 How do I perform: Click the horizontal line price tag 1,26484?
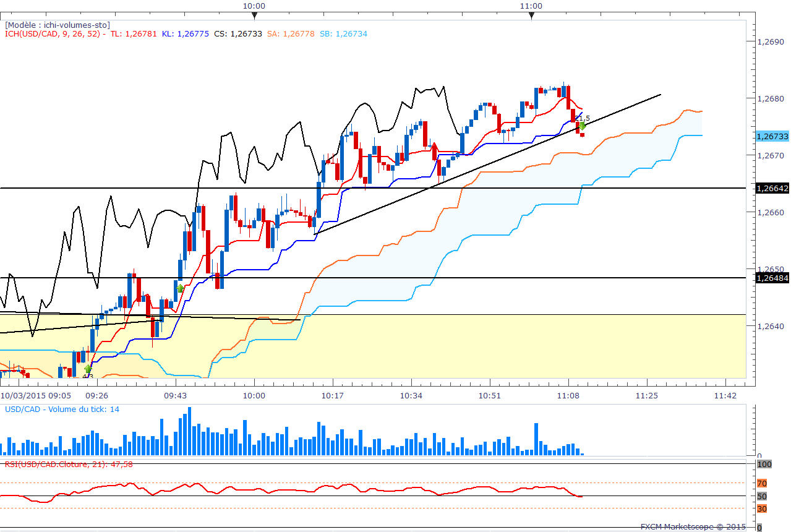(x=772, y=278)
